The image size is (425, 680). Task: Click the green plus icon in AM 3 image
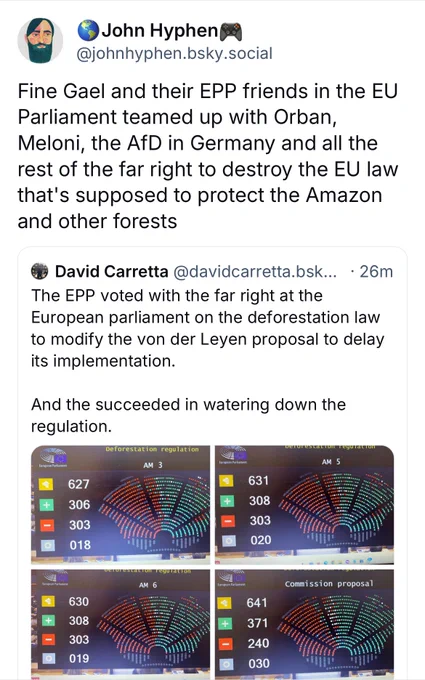(47, 505)
